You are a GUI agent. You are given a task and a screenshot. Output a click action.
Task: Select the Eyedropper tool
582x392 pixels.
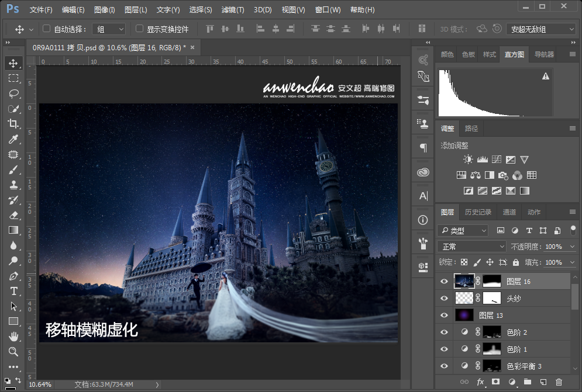pyautogui.click(x=13, y=139)
